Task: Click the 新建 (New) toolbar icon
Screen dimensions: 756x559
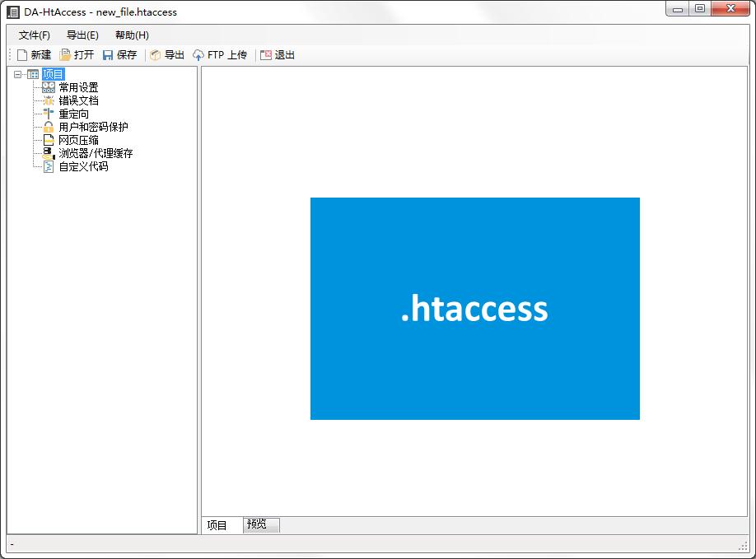Action: [x=22, y=54]
